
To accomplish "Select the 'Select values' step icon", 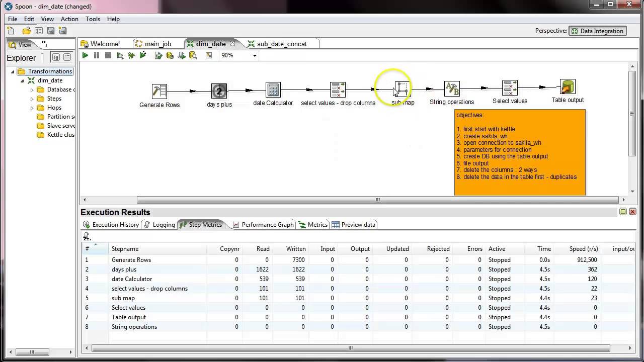I will coord(510,88).
